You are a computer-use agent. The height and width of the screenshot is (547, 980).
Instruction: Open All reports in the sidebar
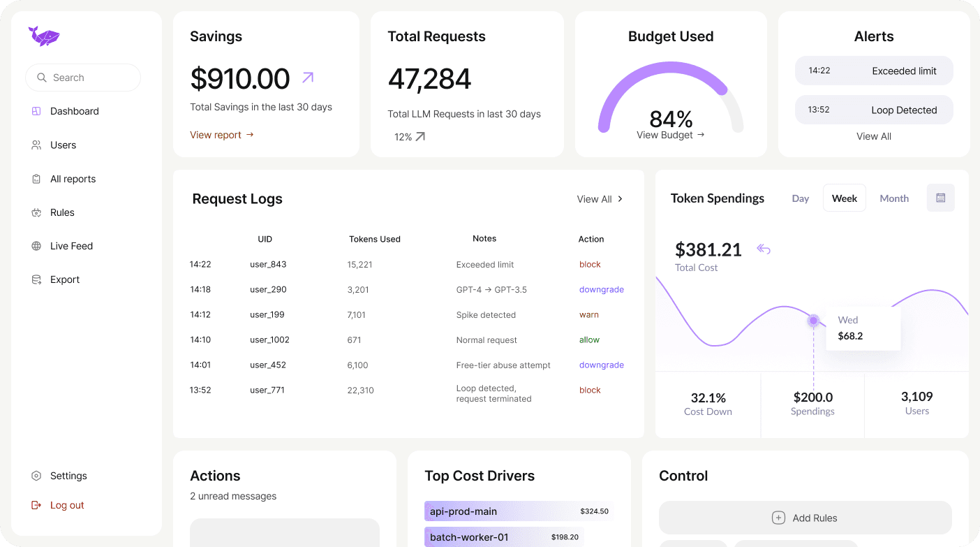[x=73, y=179]
